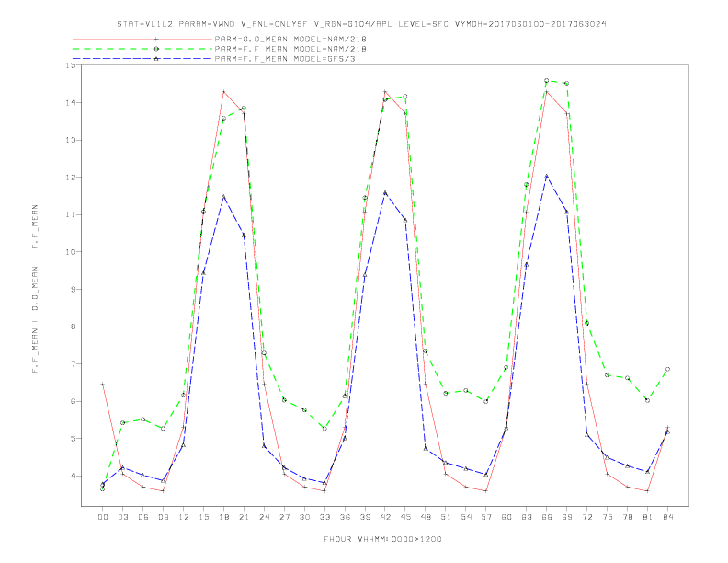Click x-axis tick label 63
Screen dimensions: 728x563
click(x=527, y=517)
